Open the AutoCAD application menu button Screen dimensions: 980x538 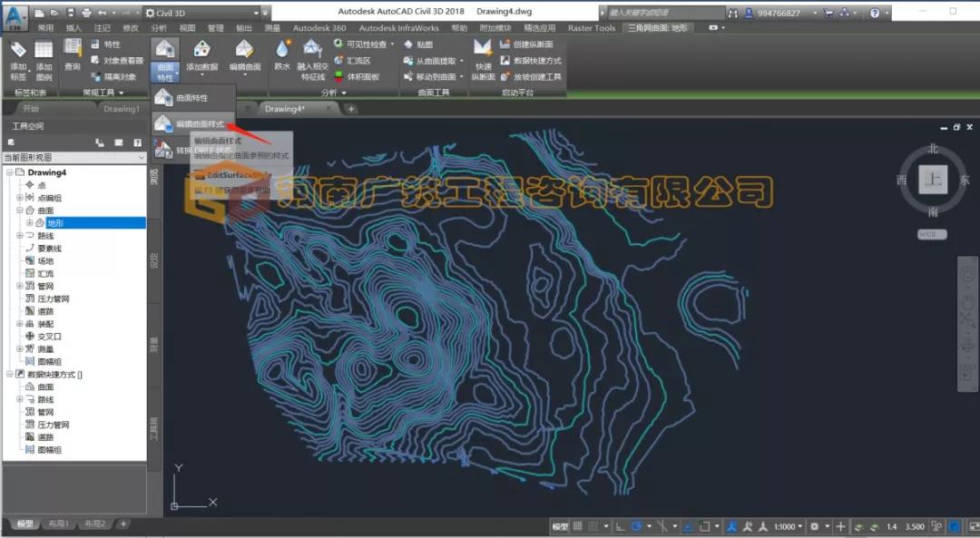tap(15, 16)
